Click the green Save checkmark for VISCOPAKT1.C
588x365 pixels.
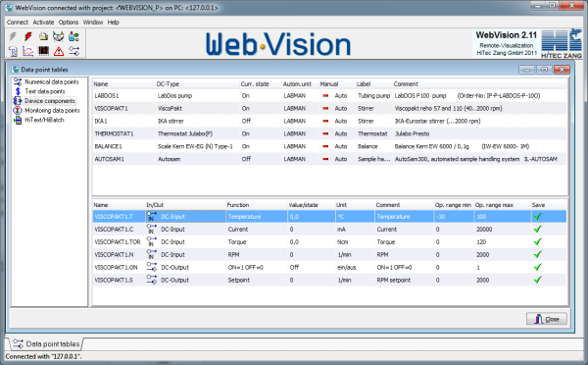(x=538, y=229)
